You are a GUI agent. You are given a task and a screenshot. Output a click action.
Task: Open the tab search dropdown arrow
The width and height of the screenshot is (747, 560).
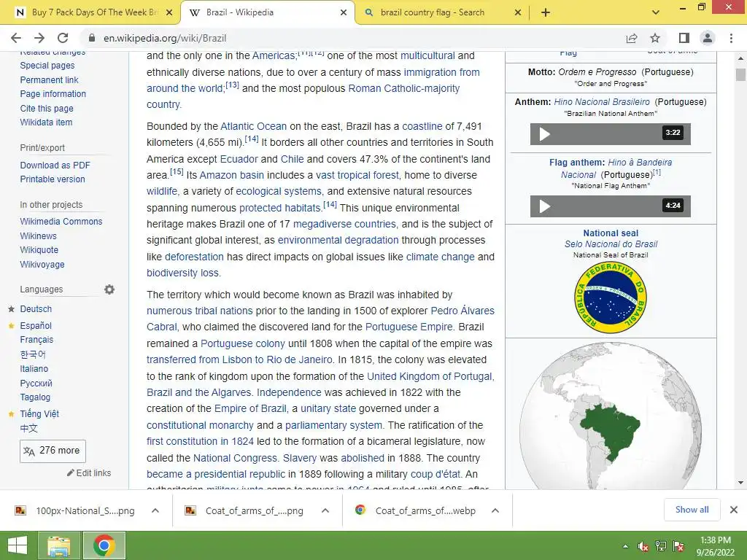click(656, 12)
